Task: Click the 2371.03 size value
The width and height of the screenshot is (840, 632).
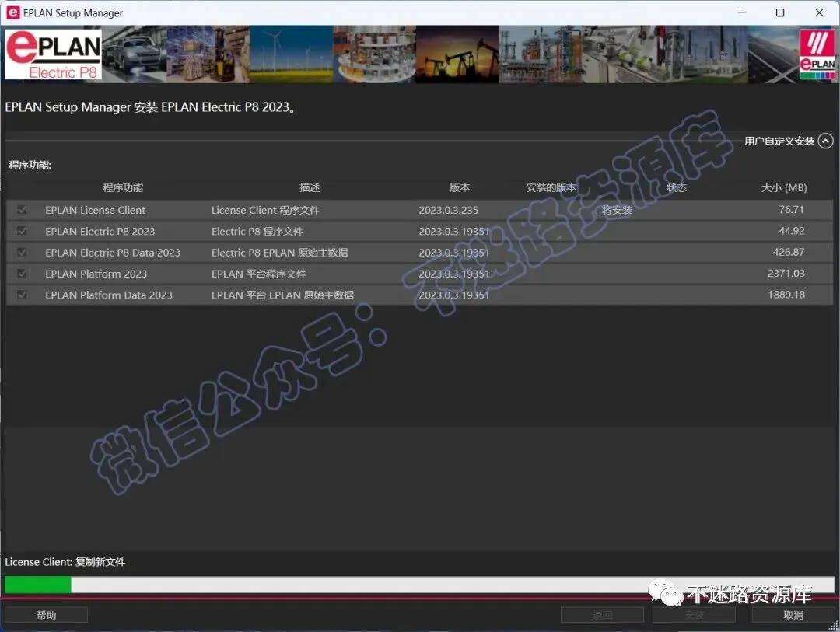Action: point(786,273)
